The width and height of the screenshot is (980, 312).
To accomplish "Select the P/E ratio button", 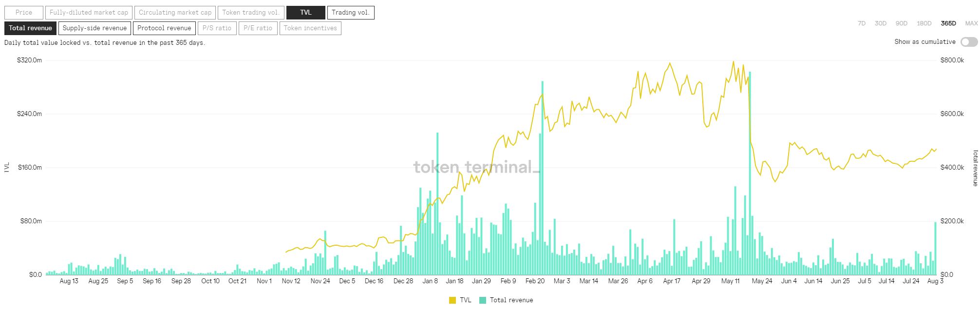I will 258,28.
